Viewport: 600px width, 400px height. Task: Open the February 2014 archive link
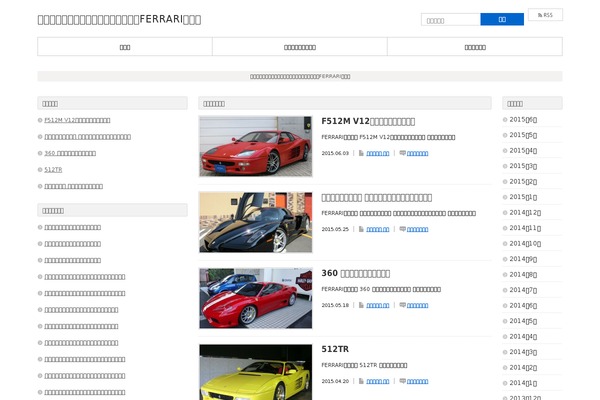click(x=523, y=367)
